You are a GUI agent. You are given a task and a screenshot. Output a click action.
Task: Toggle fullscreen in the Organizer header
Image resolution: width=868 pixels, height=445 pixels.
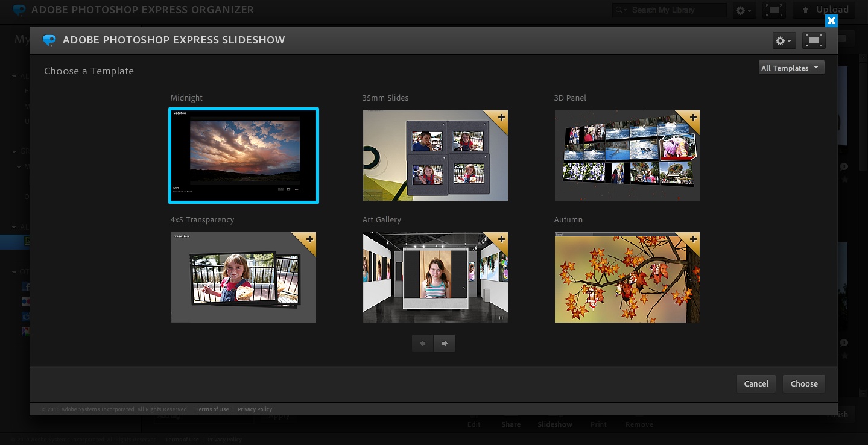[x=774, y=10]
